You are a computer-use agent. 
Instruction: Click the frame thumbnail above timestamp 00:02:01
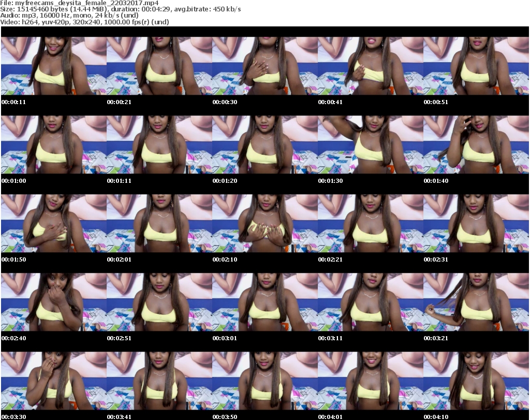coord(159,224)
